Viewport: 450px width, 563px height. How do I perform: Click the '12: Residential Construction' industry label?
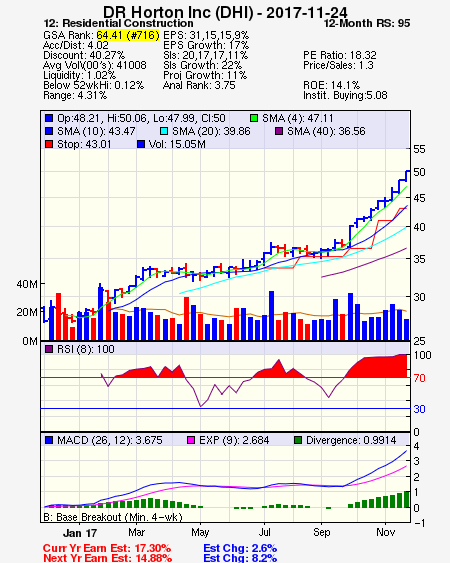pyautogui.click(x=119, y=23)
